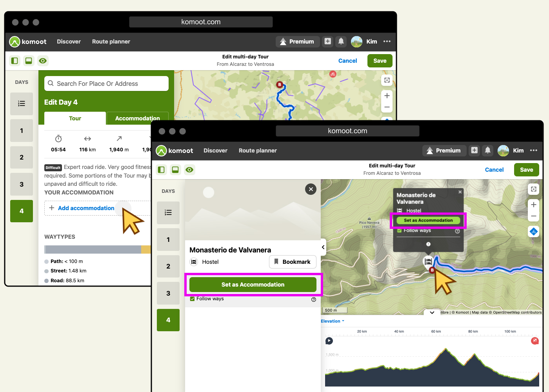Click Kim profile avatar in back window
This screenshot has height=392, width=549.
tap(356, 42)
